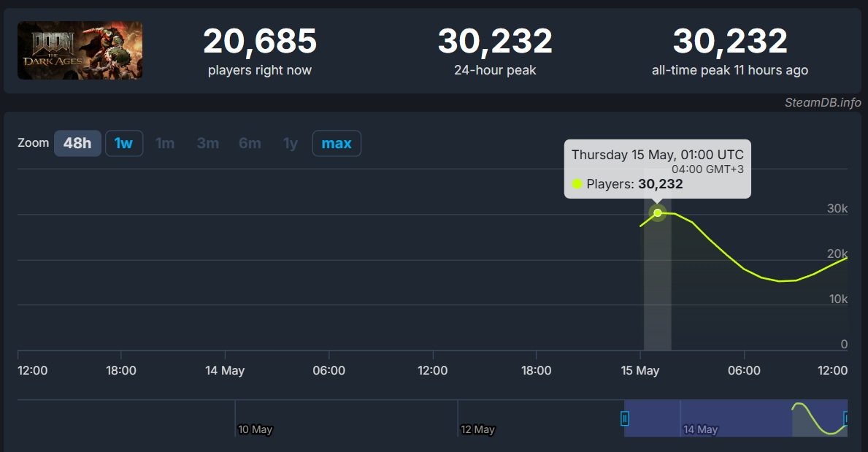Screen dimensions: 868x452
Task: Switch chart zoom to 1w
Action: click(x=123, y=143)
